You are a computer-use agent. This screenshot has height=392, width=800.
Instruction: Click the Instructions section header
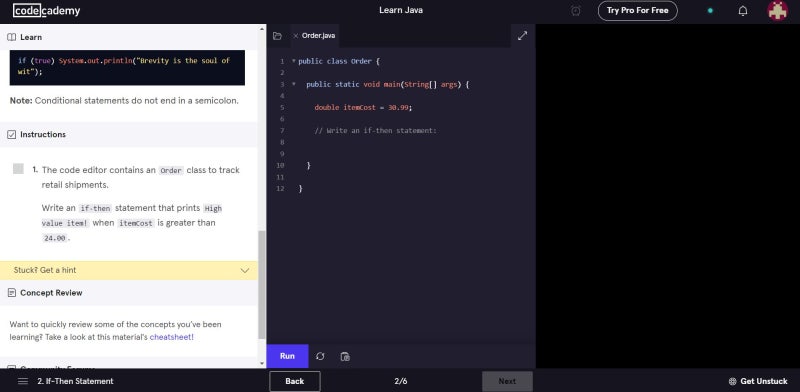[x=129, y=135]
